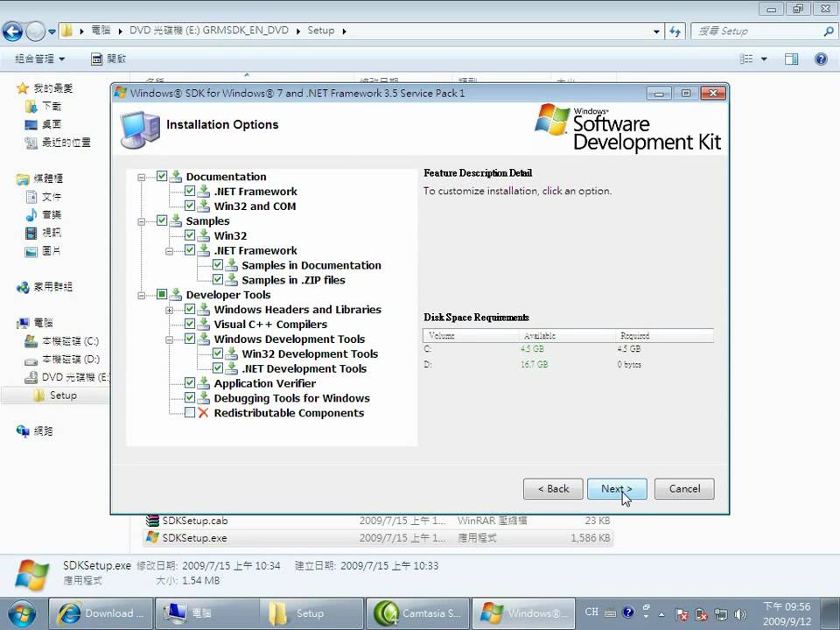Click DVD drive segment in address bar

(209, 31)
